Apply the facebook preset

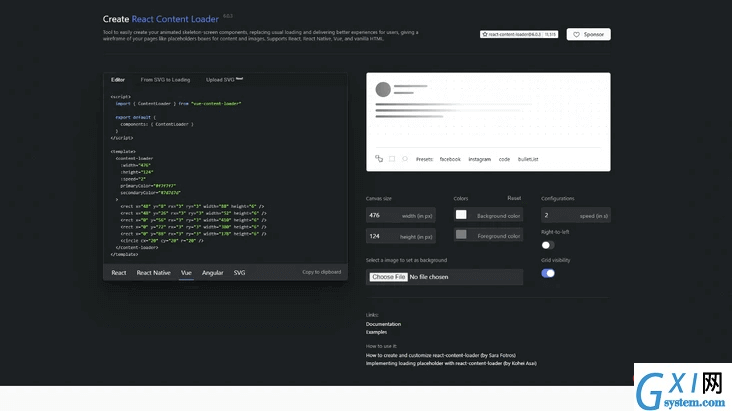450,159
